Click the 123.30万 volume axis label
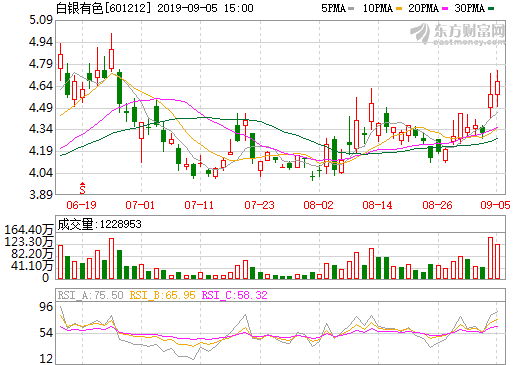This screenshot has width=520, height=365. tap(29, 241)
